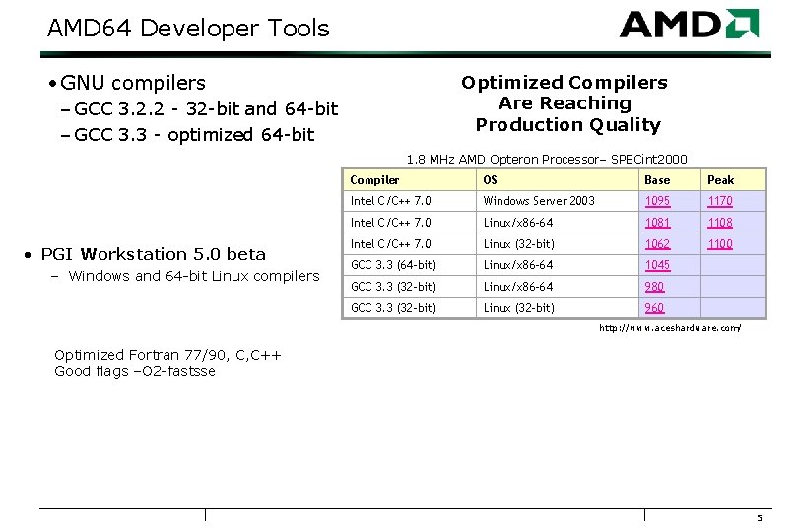Click the 'Peak' column header
The width and height of the screenshot is (798, 532).
coord(720,180)
